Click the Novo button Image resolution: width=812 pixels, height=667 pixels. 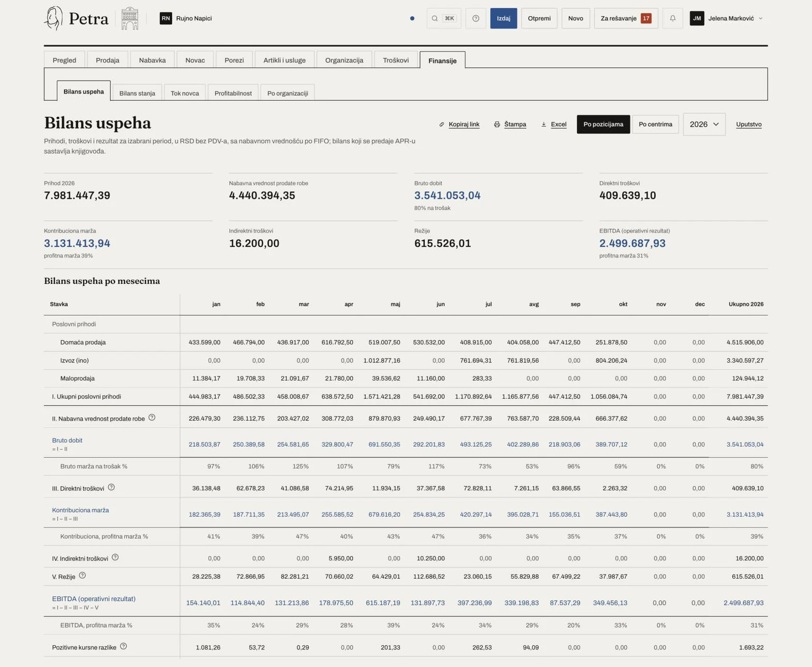[575, 18]
